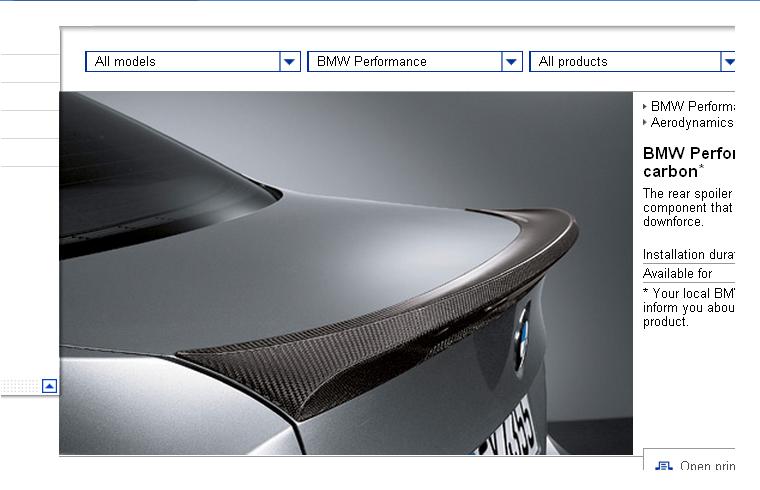Viewport: 760px width, 490px height.
Task: Click the license plate in the car image
Action: [515, 428]
